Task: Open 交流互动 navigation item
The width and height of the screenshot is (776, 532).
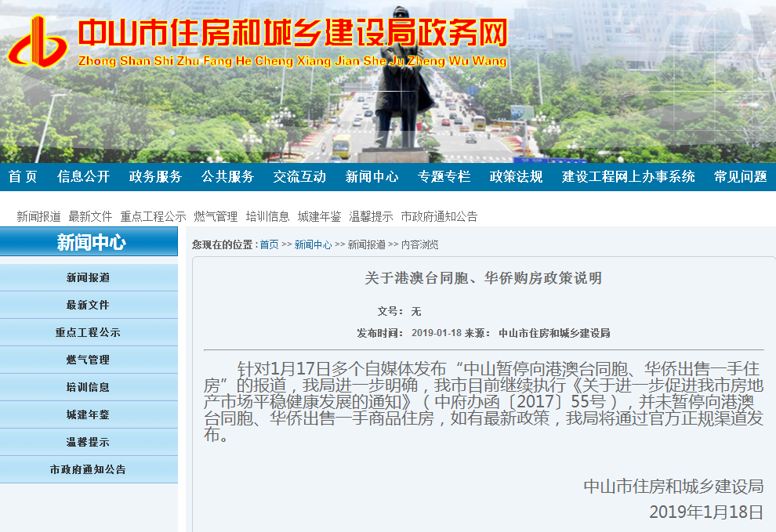Action: pyautogui.click(x=299, y=177)
